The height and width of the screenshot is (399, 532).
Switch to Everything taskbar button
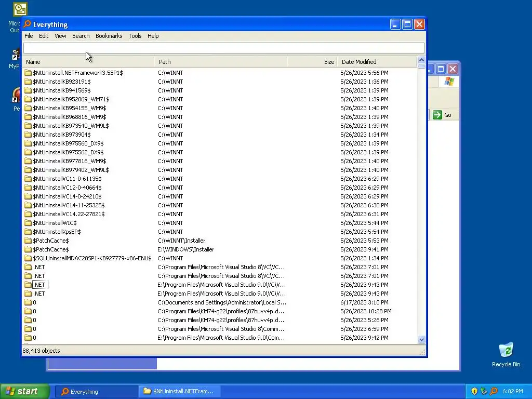pyautogui.click(x=96, y=392)
